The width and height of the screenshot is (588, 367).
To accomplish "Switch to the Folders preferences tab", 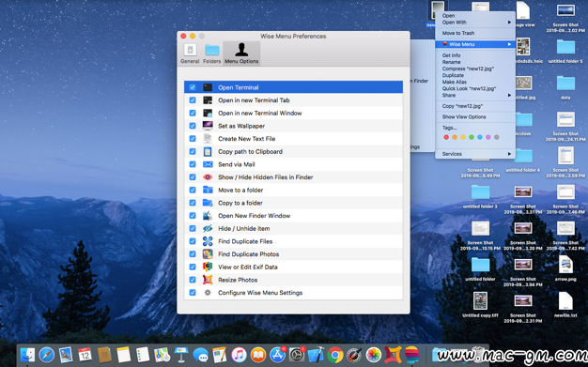I will (212, 54).
